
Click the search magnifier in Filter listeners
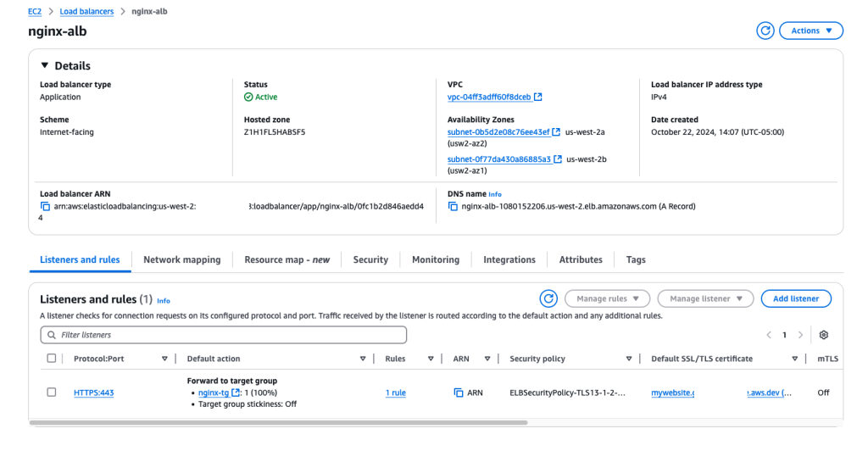pos(52,335)
